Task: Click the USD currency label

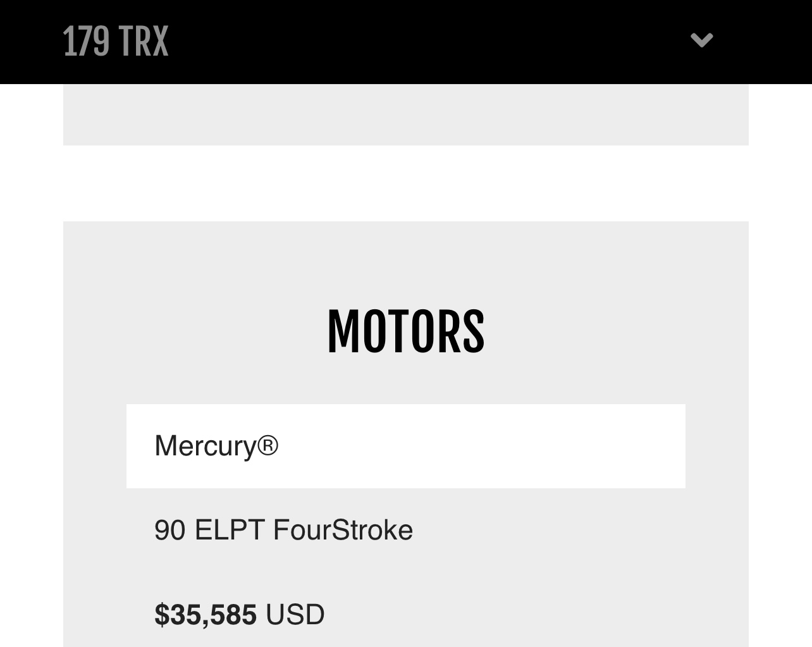Action: 295,615
